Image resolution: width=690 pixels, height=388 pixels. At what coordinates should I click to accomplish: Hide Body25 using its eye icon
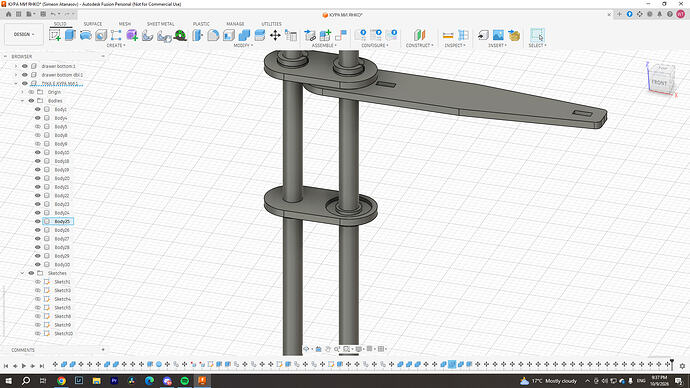37,221
